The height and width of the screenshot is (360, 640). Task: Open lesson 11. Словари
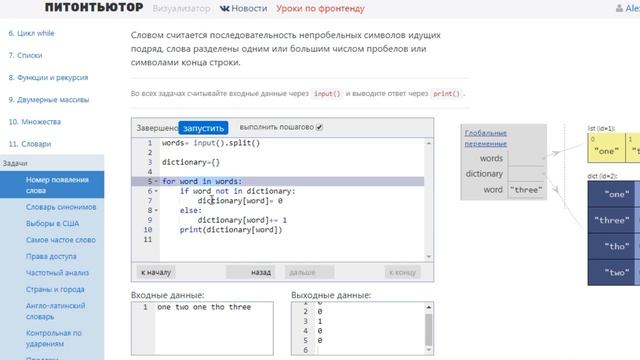point(30,144)
